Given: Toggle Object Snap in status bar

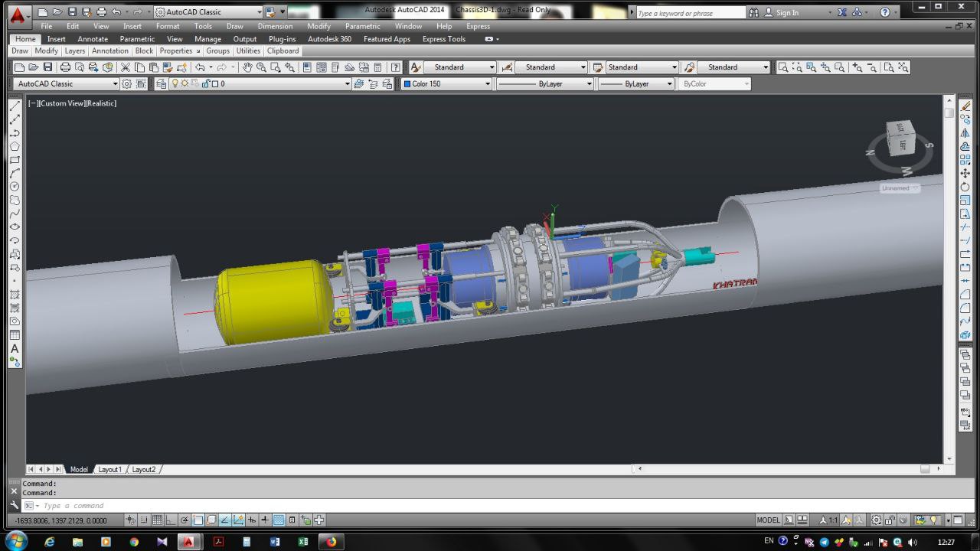Looking at the screenshot, I should (198, 520).
